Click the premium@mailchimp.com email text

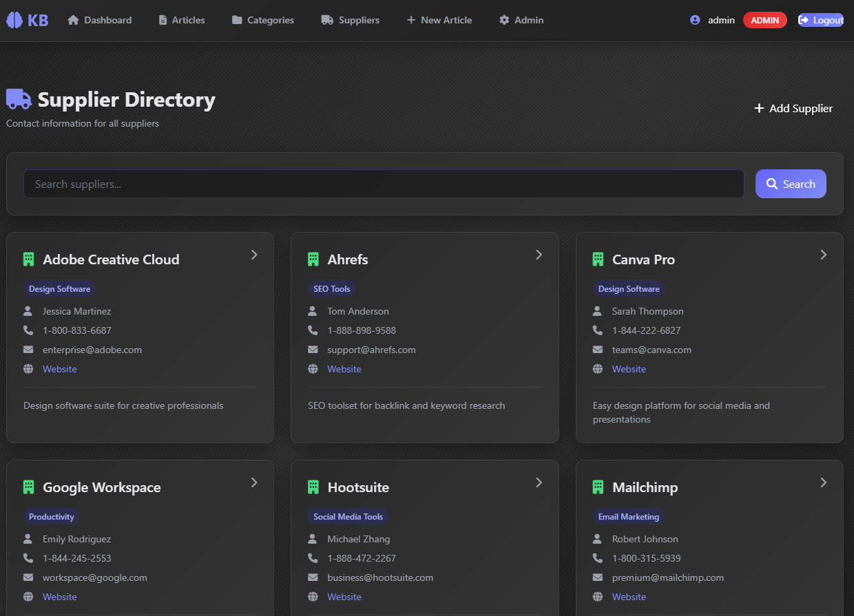pyautogui.click(x=668, y=577)
